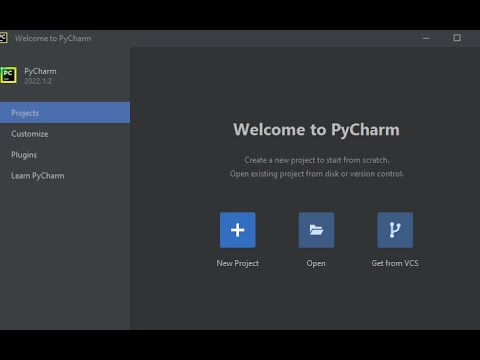Open an existing project with the folder icon
Screen dimensions: 480x360
316,230
